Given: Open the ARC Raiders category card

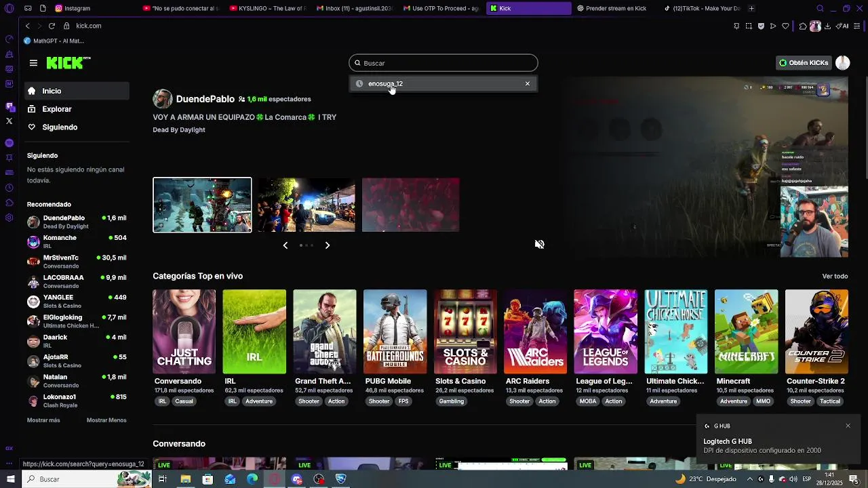Looking at the screenshot, I should click(x=535, y=332).
